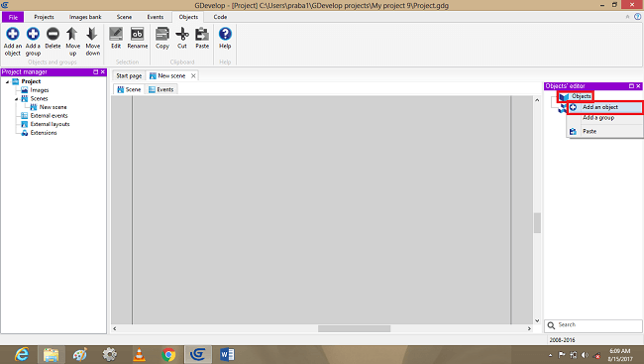Collapse the Project tree node
644x364 pixels.
pyautogui.click(x=7, y=81)
